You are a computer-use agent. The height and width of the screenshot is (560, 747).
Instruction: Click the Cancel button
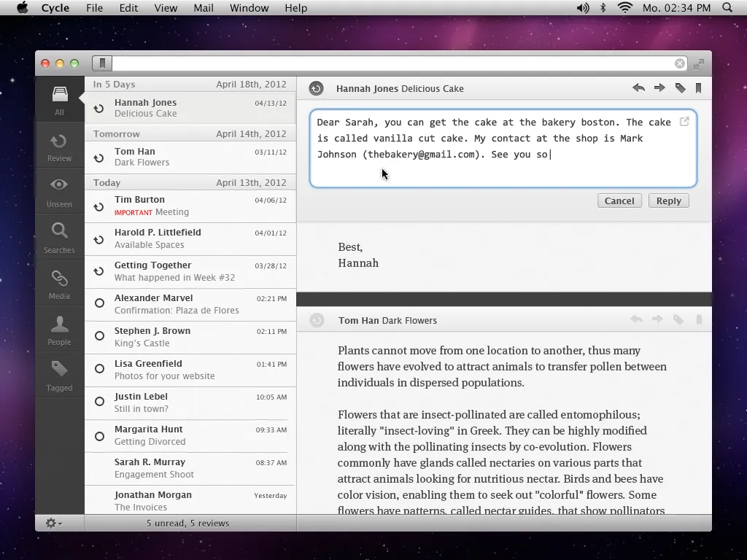click(x=619, y=201)
